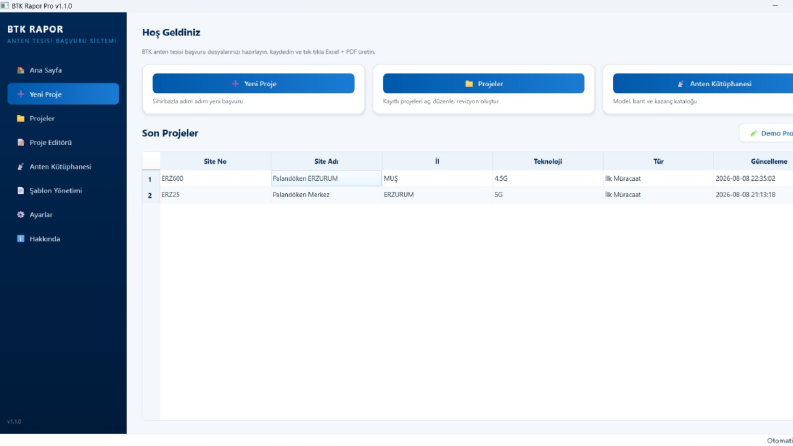Image resolution: width=793 pixels, height=446 pixels.
Task: Open saved projects with the large Projeler button
Action: point(483,83)
